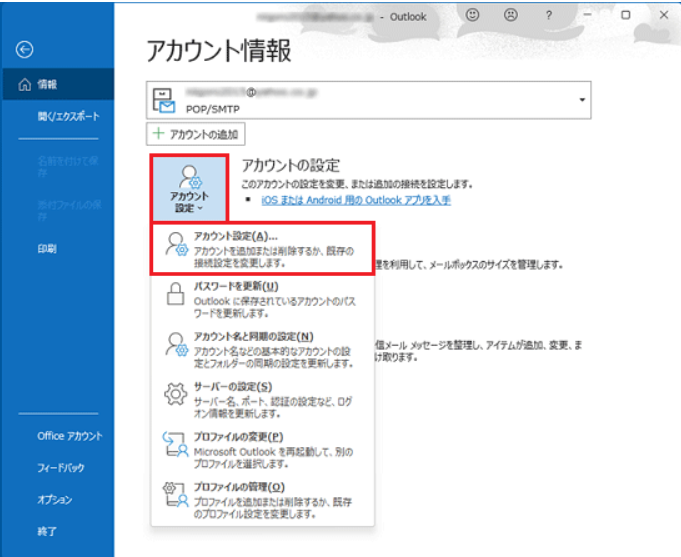Close the Outlook window

coord(664,15)
